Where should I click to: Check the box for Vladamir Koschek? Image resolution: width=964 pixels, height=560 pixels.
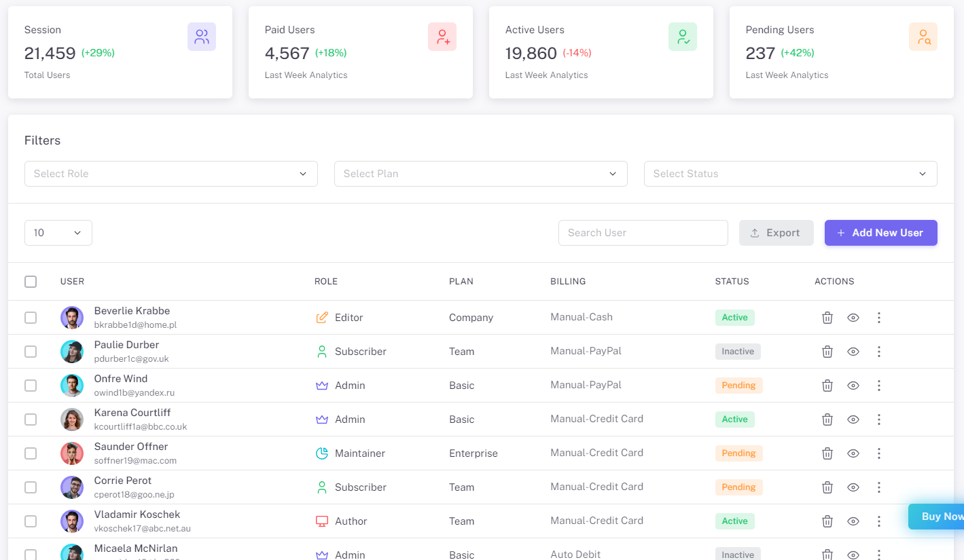31,521
